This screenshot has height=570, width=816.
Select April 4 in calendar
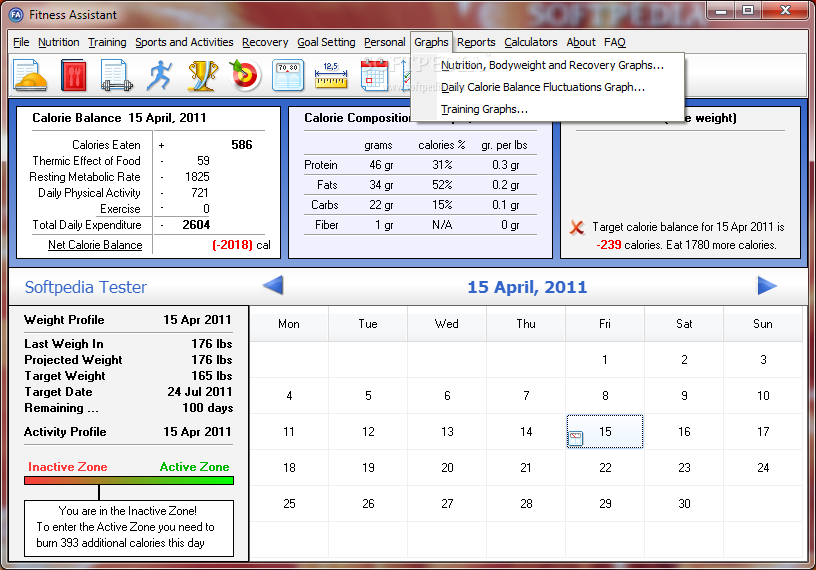click(x=289, y=396)
